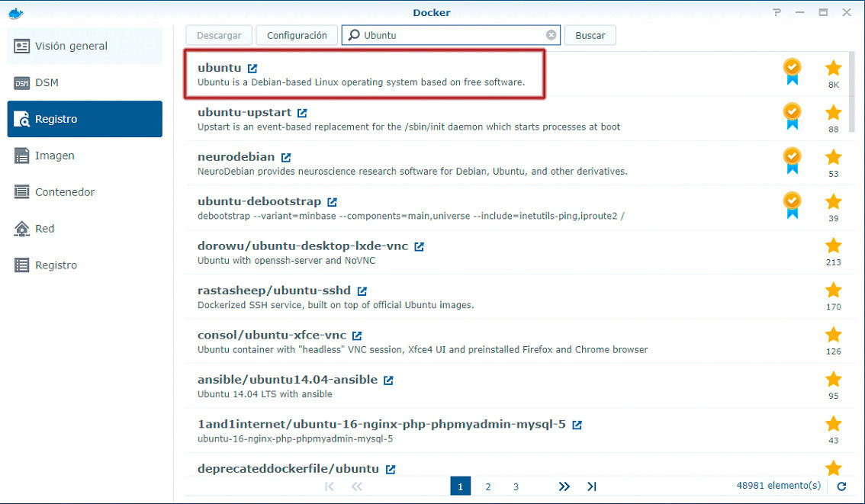Open external link for deprecateddockerfile/ubuntu
The height and width of the screenshot is (504, 865).
click(x=390, y=469)
